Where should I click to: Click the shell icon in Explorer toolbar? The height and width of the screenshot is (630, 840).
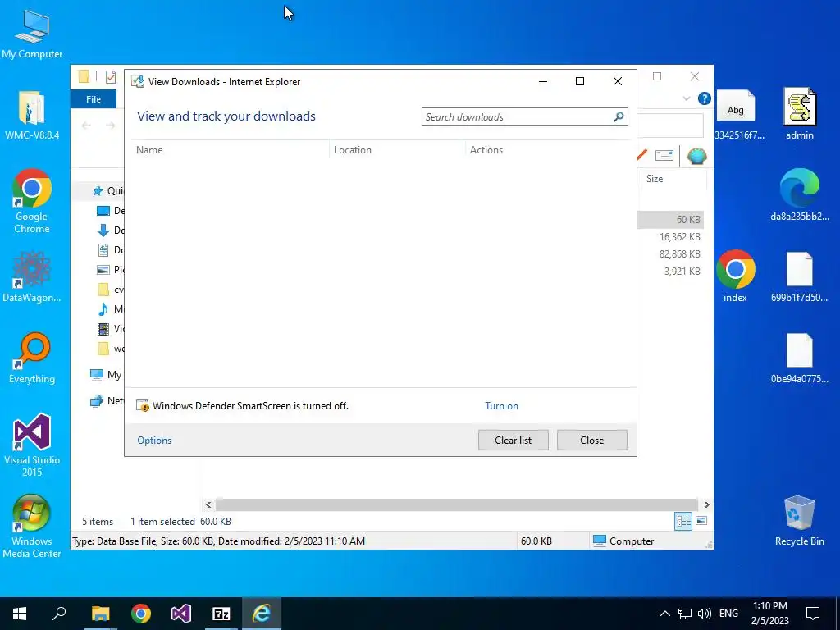pyautogui.click(x=697, y=156)
